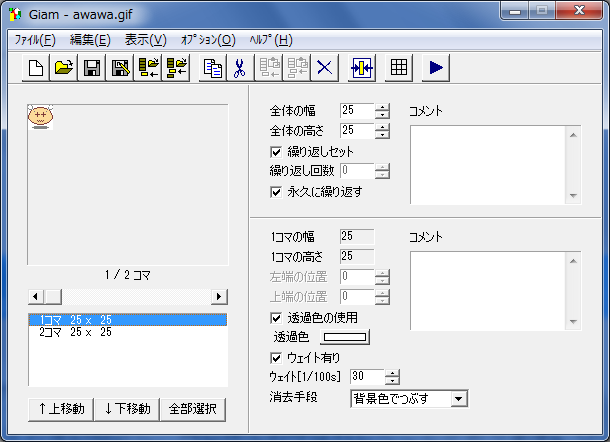Toggle the 透過色の使用 checkbox

[x=277, y=317]
